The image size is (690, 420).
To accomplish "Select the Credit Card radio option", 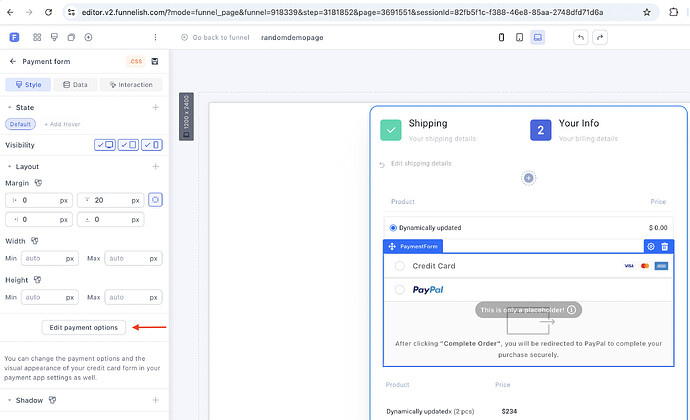I will 400,266.
